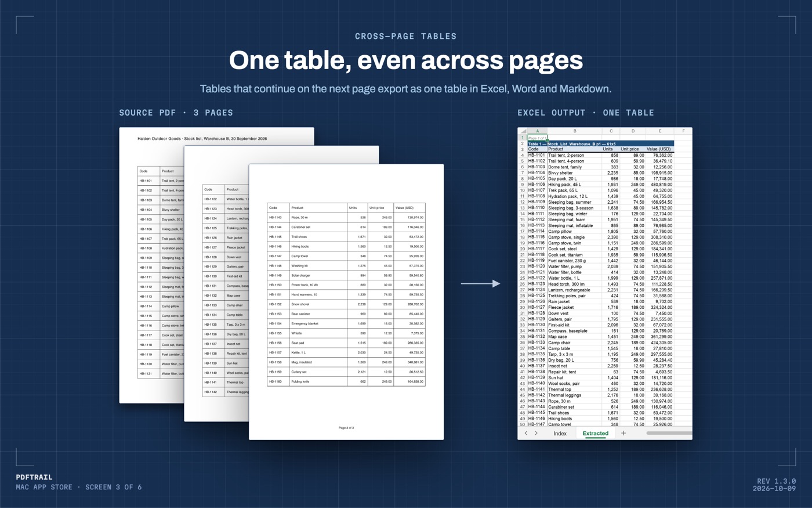Click Excel cell 'Wool socks, pair'
Image resolution: width=812 pixels, height=508 pixels.
coord(574,383)
